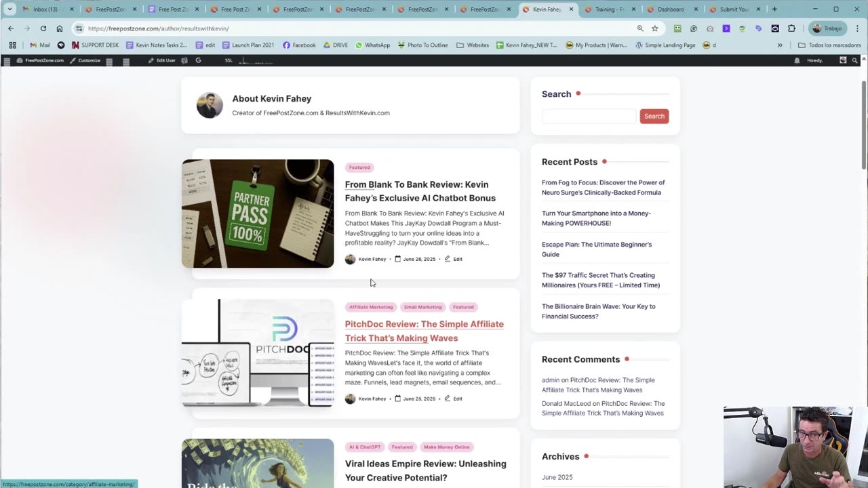
Task: Open the WhatsApp bookmark
Action: pos(373,45)
